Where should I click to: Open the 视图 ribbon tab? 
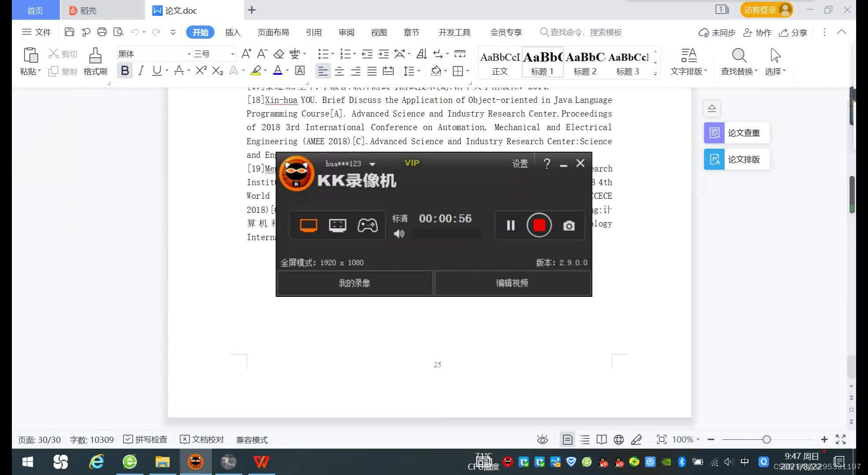click(379, 32)
